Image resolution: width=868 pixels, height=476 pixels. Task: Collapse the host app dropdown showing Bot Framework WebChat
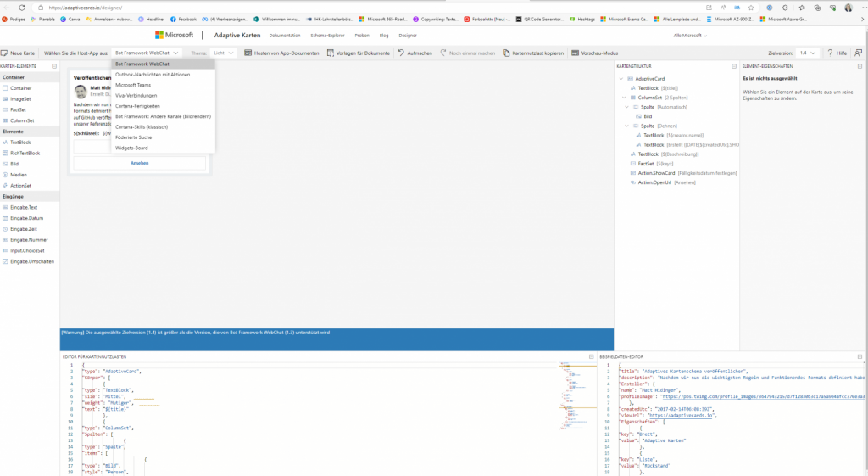click(x=146, y=53)
